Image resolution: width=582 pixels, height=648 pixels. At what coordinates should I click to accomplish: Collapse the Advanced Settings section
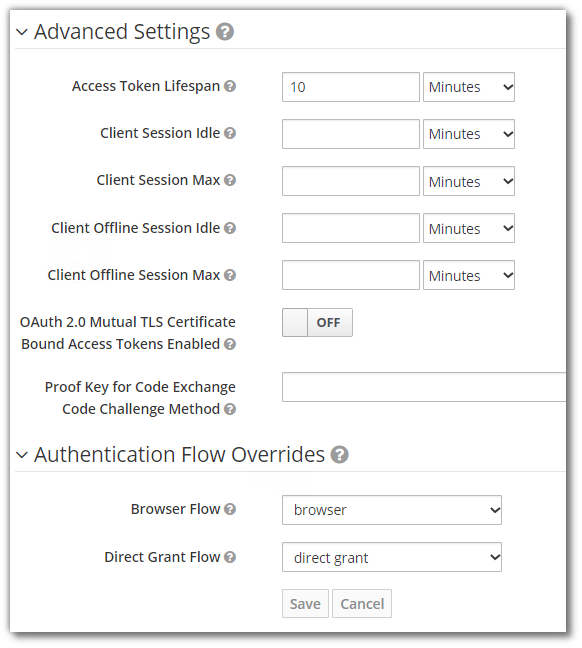(x=21, y=32)
